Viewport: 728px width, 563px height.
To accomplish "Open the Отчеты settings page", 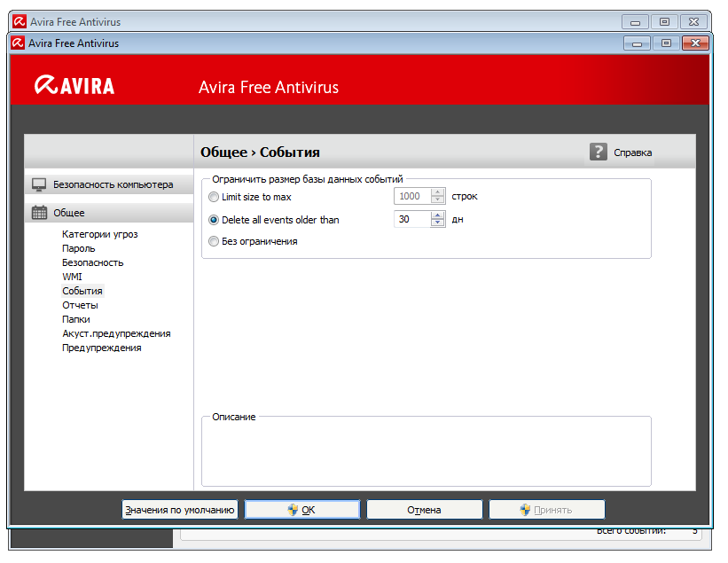I will pyautogui.click(x=80, y=305).
